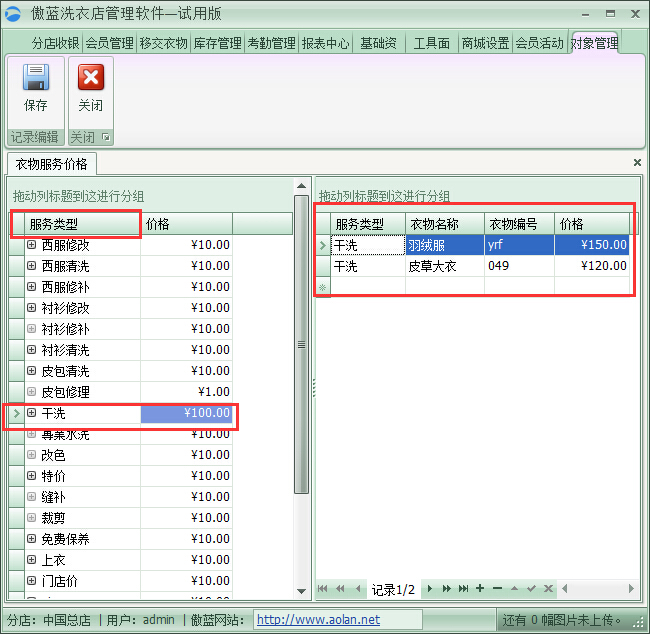Open the 工具面 ribbon tab
Viewport: 650px width, 634px height.
[432, 43]
